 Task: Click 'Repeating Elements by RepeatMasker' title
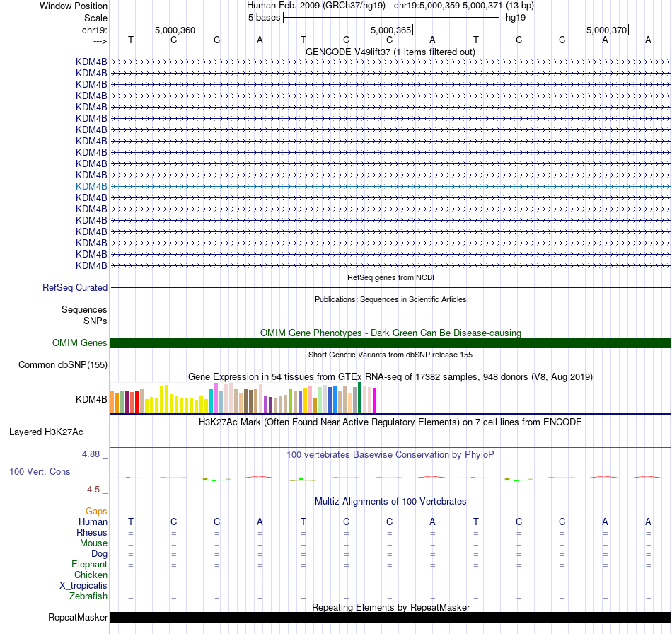(390, 607)
